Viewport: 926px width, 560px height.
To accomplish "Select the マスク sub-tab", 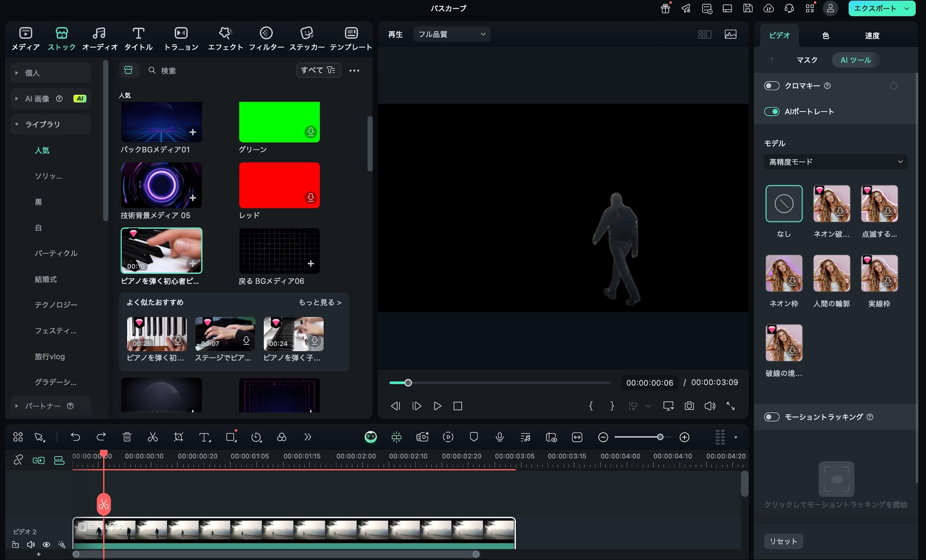I will [807, 60].
